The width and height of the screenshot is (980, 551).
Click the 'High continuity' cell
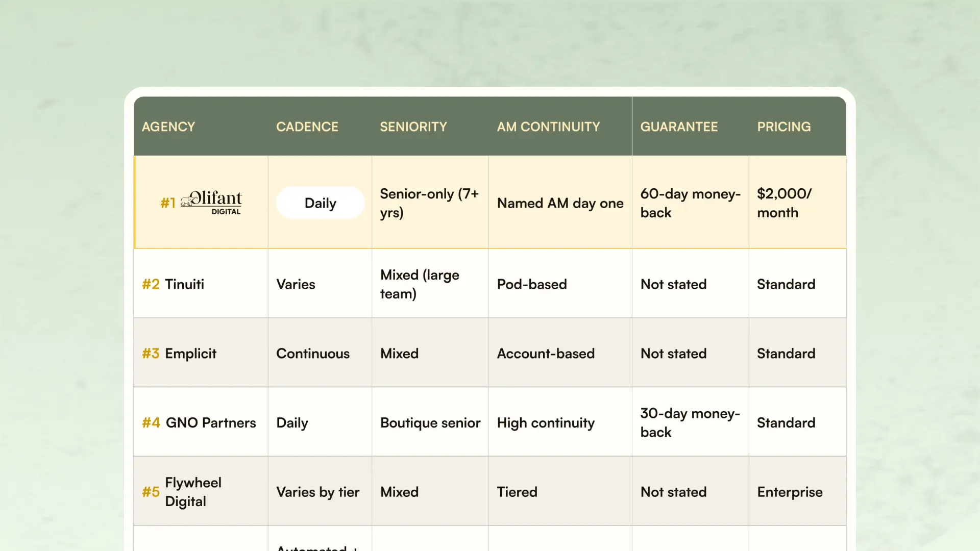(560, 422)
